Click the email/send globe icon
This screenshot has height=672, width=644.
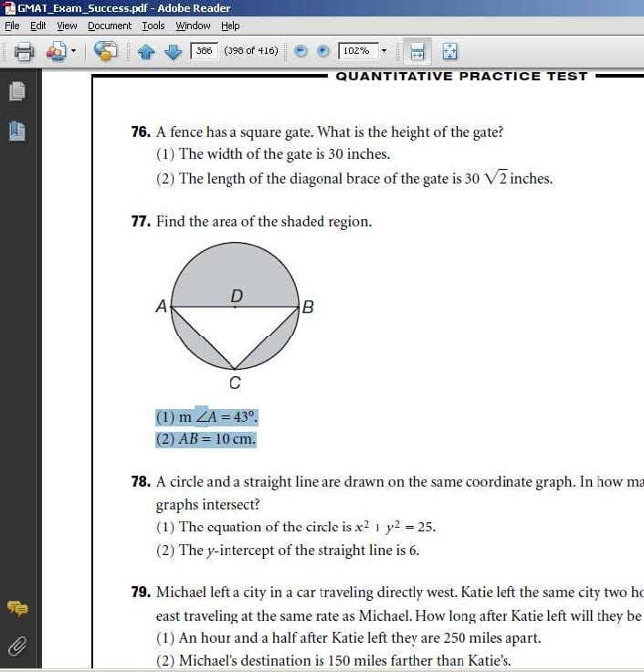(x=105, y=51)
